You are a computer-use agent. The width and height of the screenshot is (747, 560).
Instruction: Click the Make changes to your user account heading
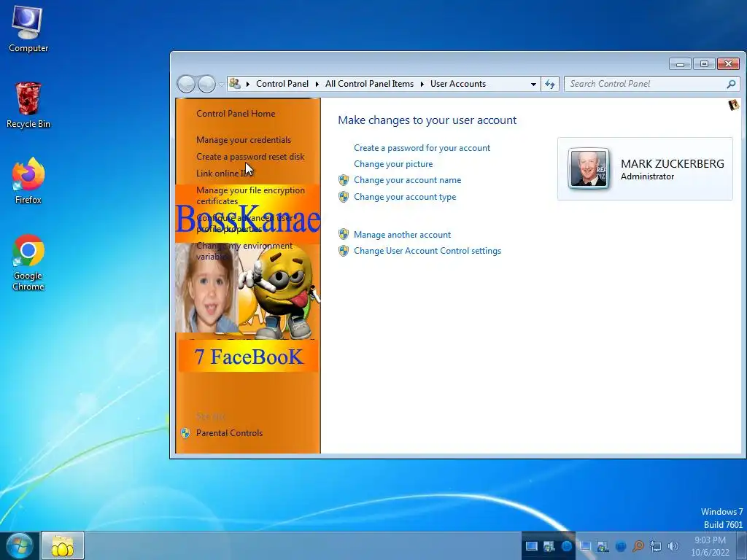[x=427, y=120]
